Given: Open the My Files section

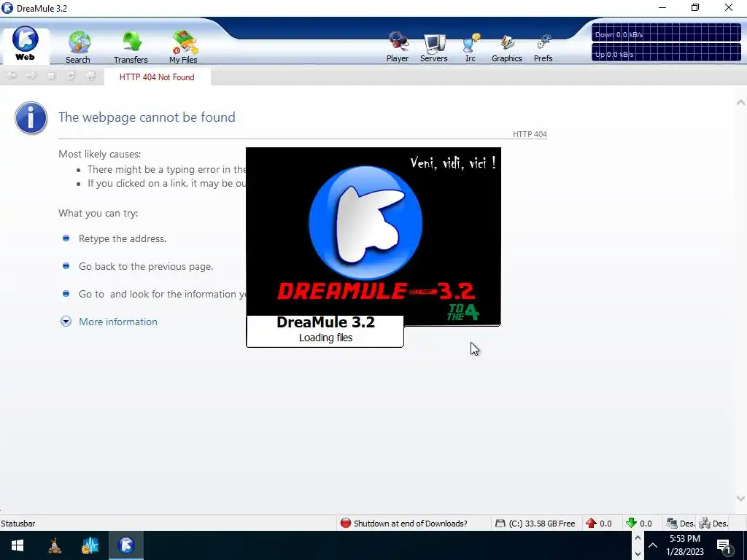Looking at the screenshot, I should (183, 47).
